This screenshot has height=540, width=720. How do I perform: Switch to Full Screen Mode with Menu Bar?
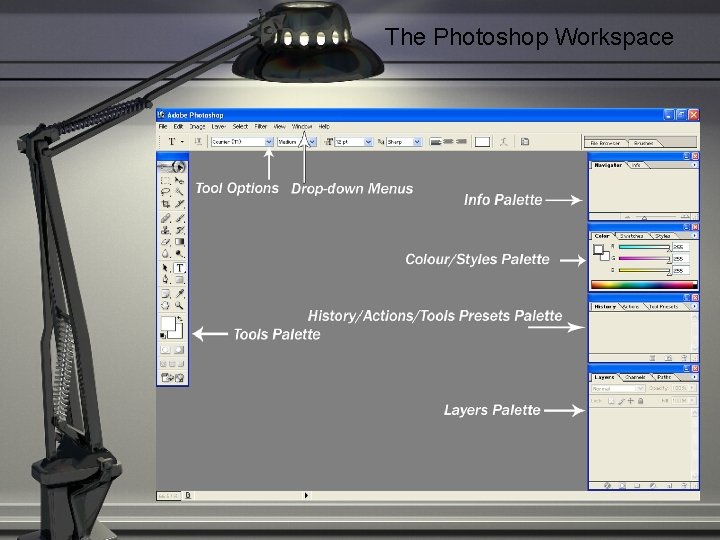click(172, 364)
